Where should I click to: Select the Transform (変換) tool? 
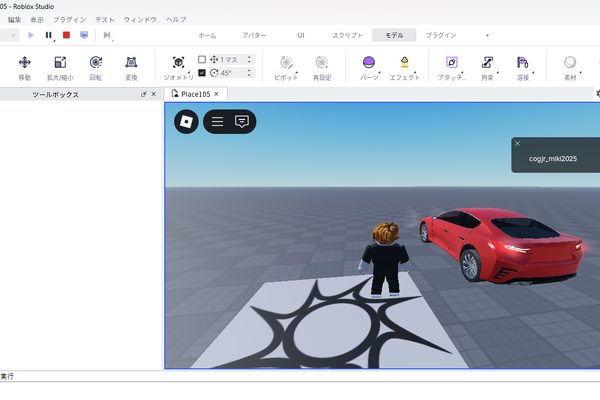coord(131,67)
